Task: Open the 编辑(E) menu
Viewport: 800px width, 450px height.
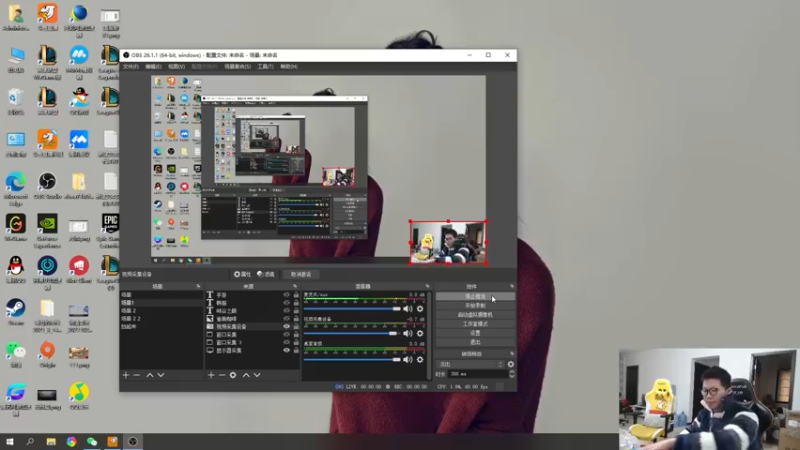Action: (x=153, y=66)
